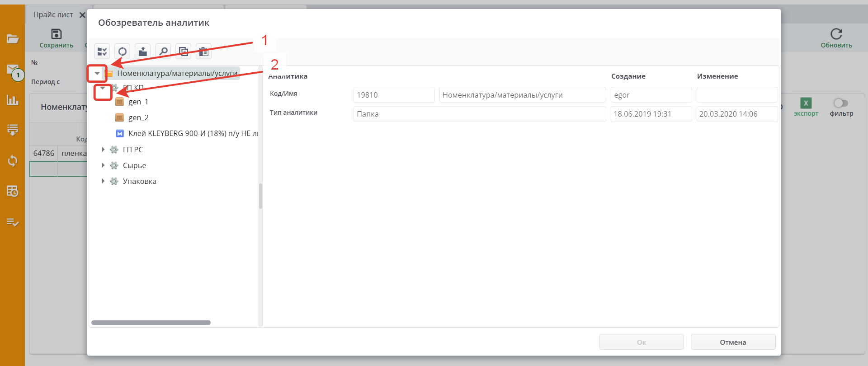Image resolution: width=868 pixels, height=366 pixels.
Task: Click the paste clipboard toolbar icon
Action: coord(204,52)
